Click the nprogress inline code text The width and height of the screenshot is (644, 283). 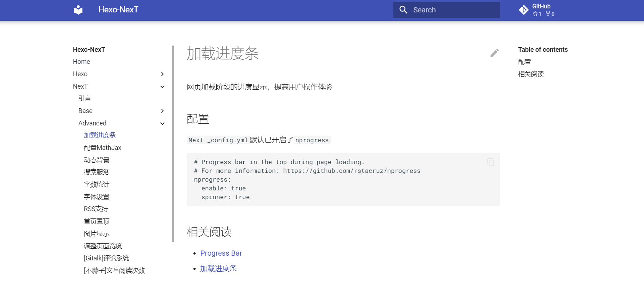[x=312, y=140]
